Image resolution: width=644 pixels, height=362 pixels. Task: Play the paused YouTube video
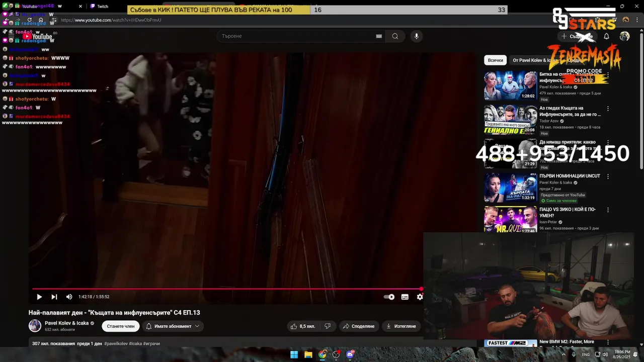pos(39,297)
